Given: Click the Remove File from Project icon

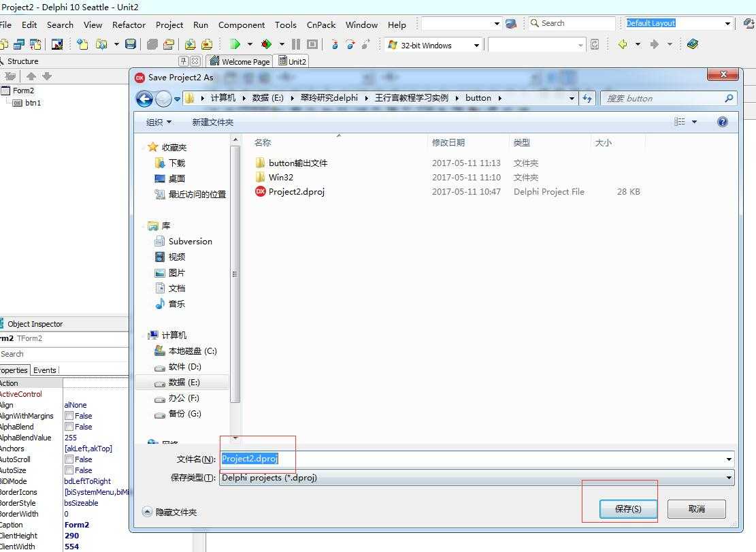Looking at the screenshot, I should pyautogui.click(x=207, y=44).
